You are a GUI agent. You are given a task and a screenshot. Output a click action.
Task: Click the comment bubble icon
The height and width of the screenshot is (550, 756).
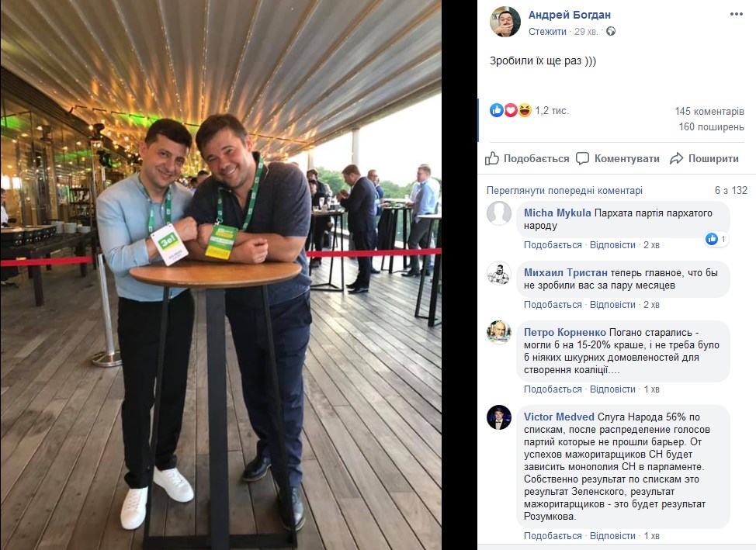pyautogui.click(x=582, y=158)
